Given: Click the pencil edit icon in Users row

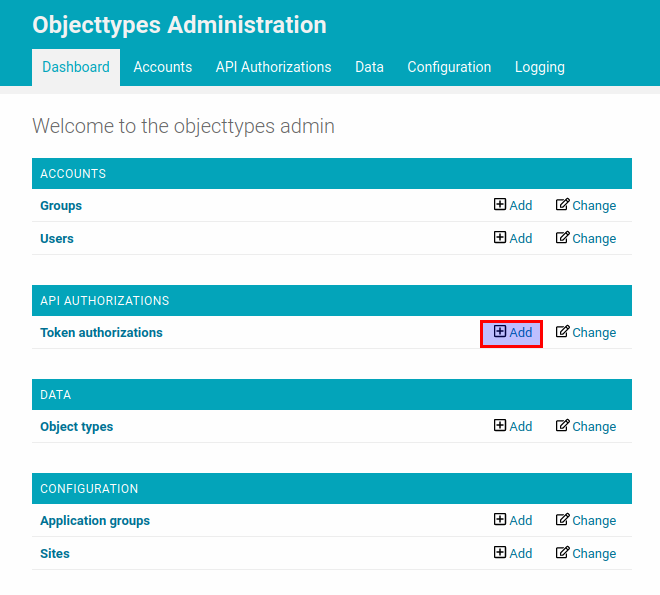Looking at the screenshot, I should pyautogui.click(x=562, y=237).
